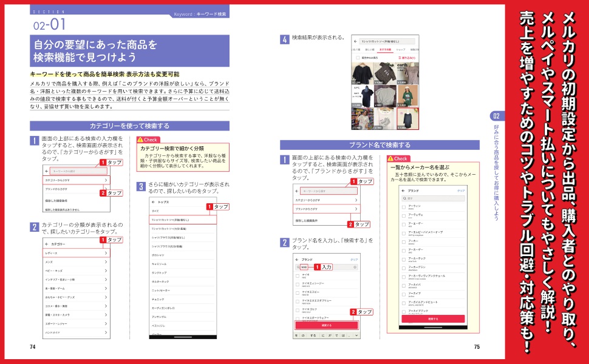Check the アーカーテック brand checkbox
Viewport: 589px width, 364px height.
(404, 259)
